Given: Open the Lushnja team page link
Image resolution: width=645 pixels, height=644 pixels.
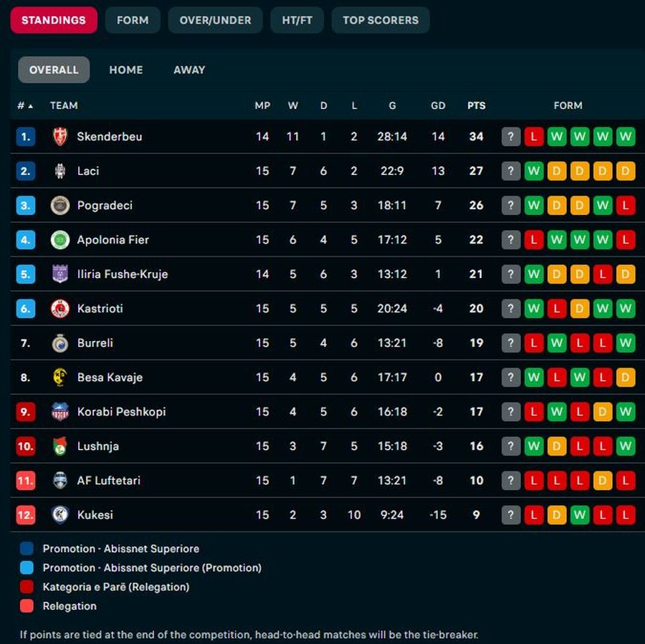Looking at the screenshot, I should click(x=98, y=446).
